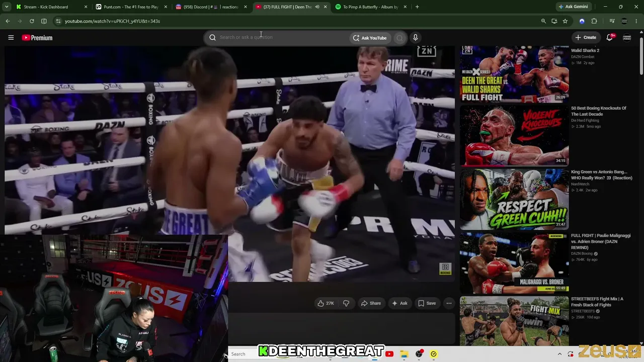Switch to the Punt.com tab
The image size is (644, 362).
coord(132,7)
